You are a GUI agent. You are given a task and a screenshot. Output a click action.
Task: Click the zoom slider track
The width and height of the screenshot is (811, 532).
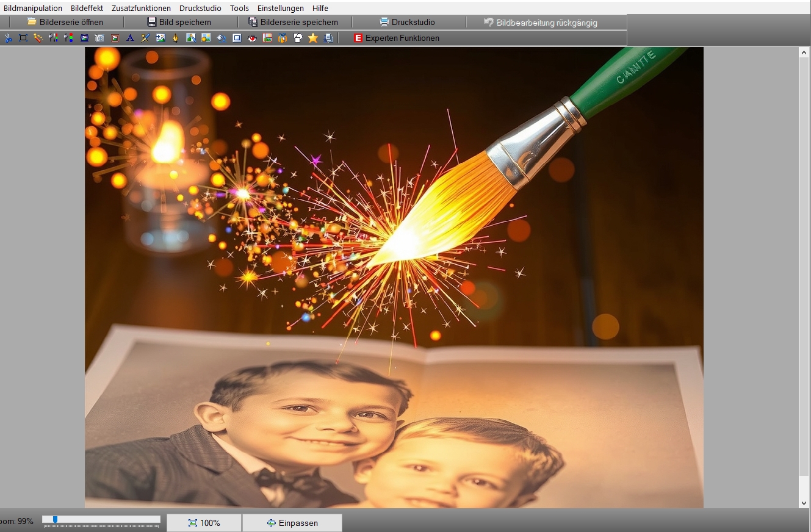[x=101, y=520]
